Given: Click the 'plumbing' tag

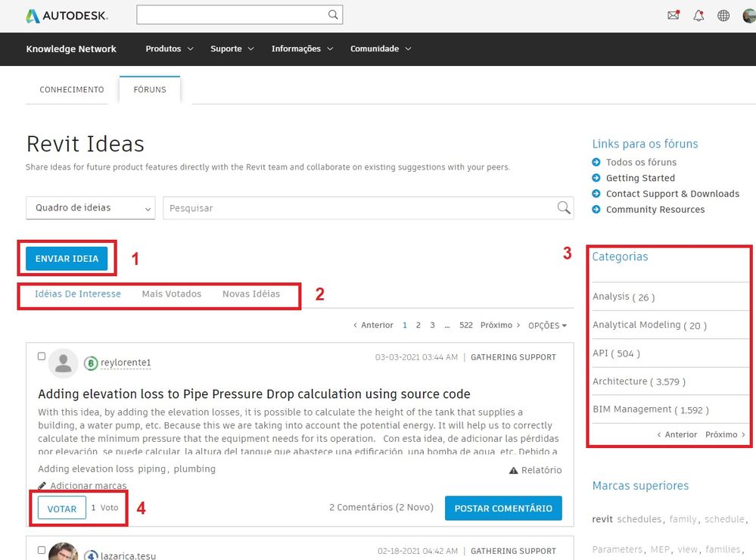Looking at the screenshot, I should tap(194, 469).
